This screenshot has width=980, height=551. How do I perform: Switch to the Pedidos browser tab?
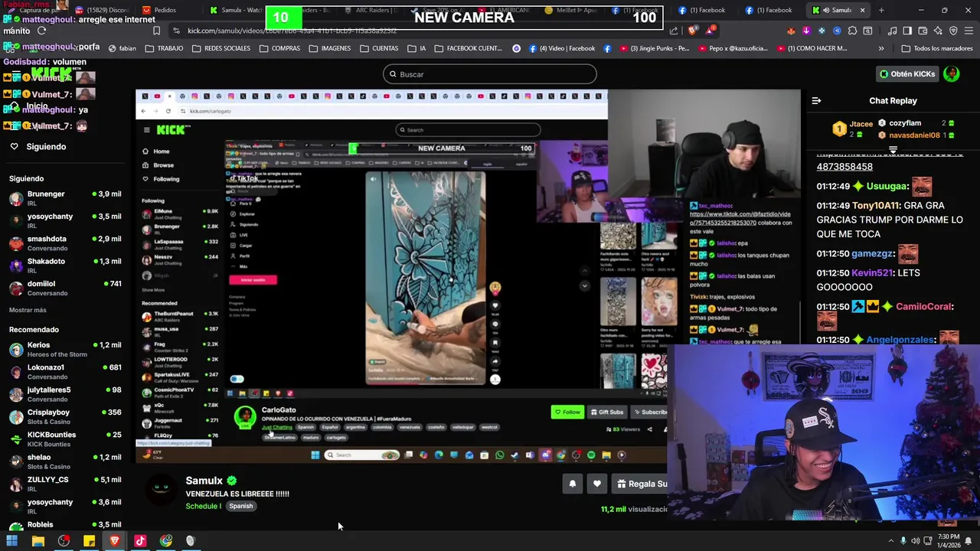tap(164, 10)
